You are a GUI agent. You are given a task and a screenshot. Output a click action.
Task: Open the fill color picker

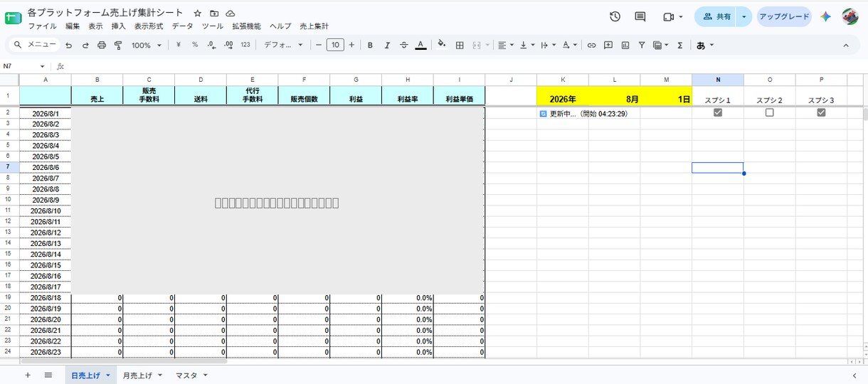coord(441,45)
